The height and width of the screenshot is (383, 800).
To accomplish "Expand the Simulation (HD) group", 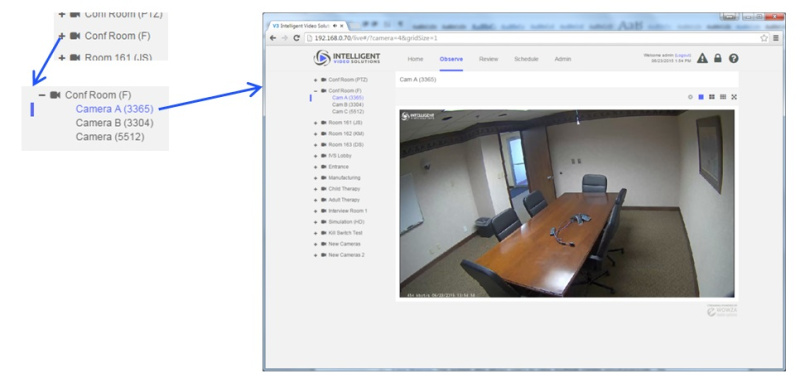I will (316, 222).
